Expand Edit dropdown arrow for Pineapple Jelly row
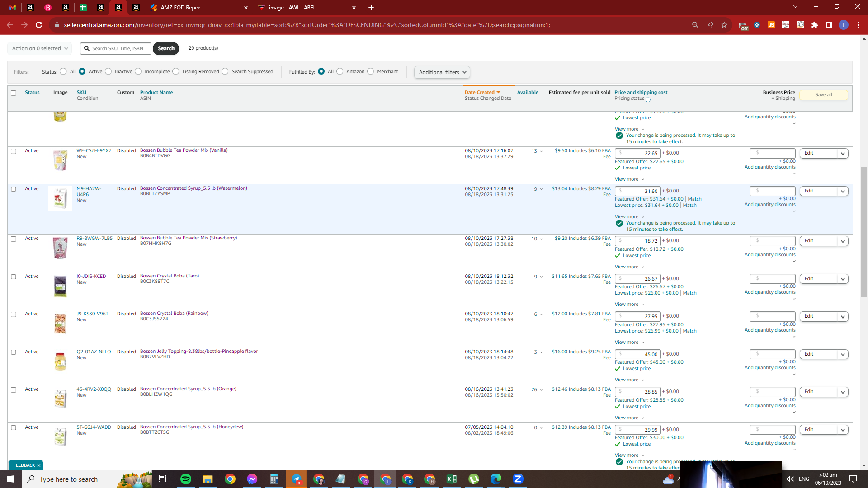This screenshot has height=488, width=868. [x=843, y=355]
